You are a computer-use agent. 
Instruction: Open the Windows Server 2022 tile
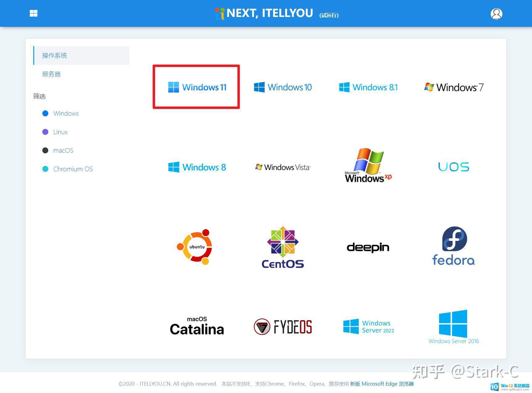click(x=368, y=326)
